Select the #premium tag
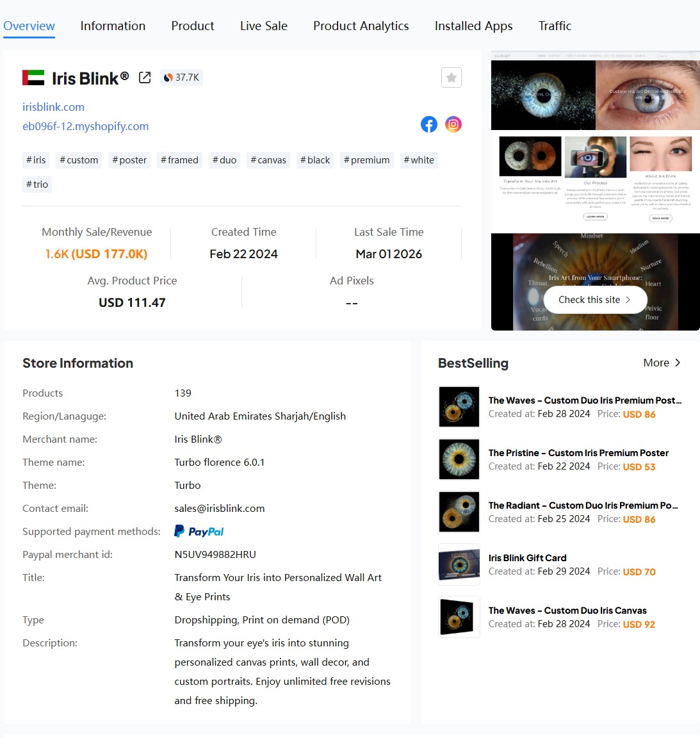This screenshot has height=738, width=700. 366,160
